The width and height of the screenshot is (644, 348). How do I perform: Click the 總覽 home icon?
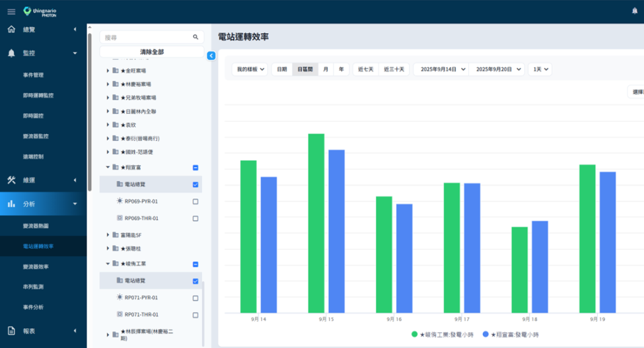[11, 29]
